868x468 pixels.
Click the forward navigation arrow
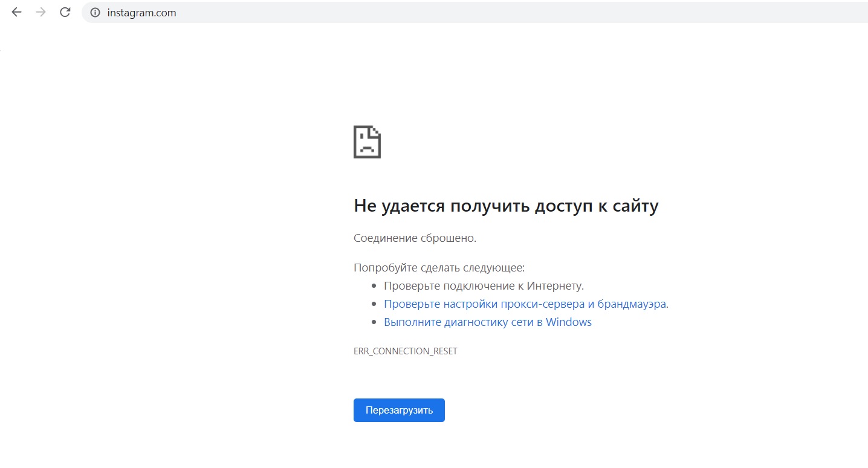tap(41, 12)
